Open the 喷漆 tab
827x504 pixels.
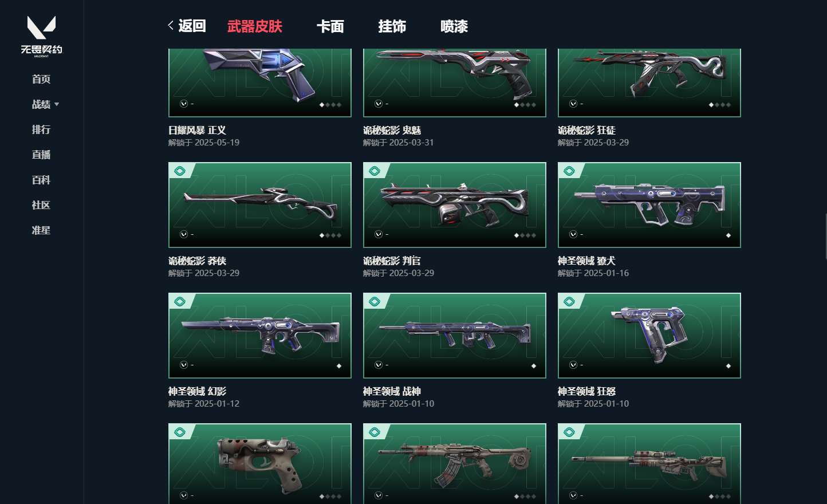(454, 26)
